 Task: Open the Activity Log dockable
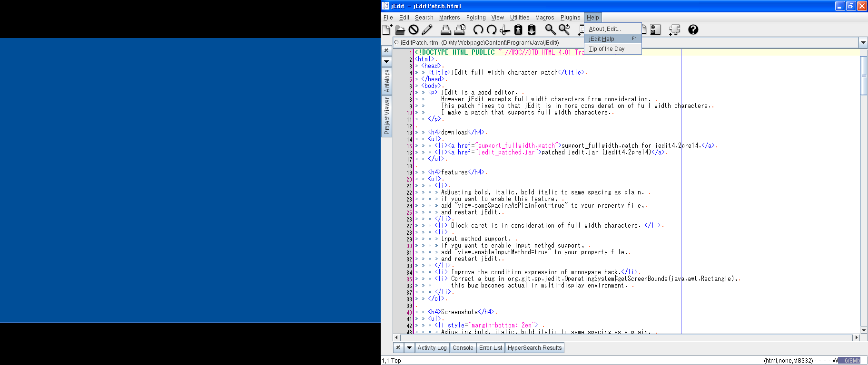tap(432, 348)
